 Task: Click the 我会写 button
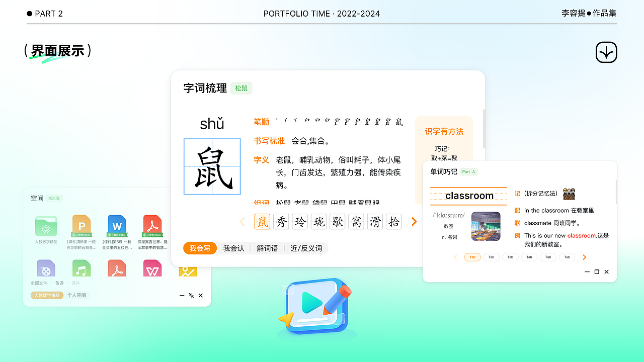(200, 248)
